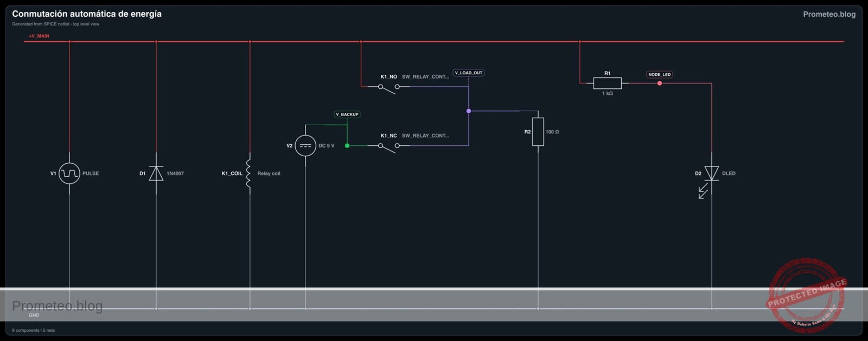
Task: Click the 1N4007 label next to D1
Action: coord(175,173)
